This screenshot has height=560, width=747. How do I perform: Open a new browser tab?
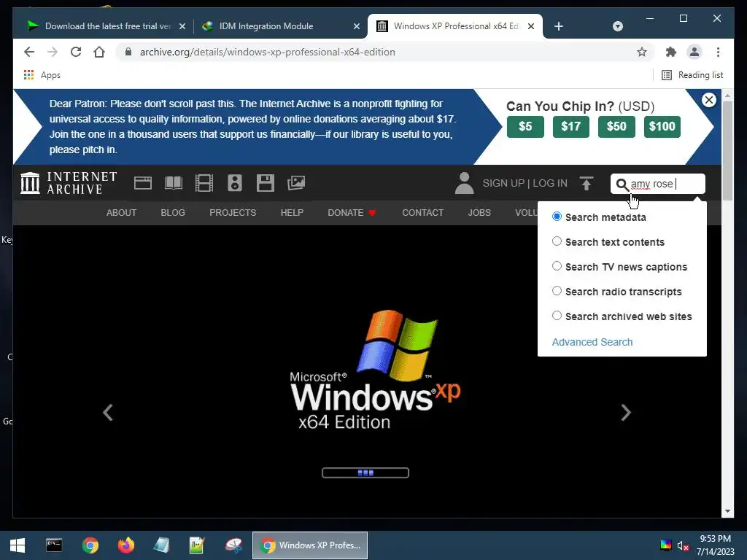[x=559, y=26]
